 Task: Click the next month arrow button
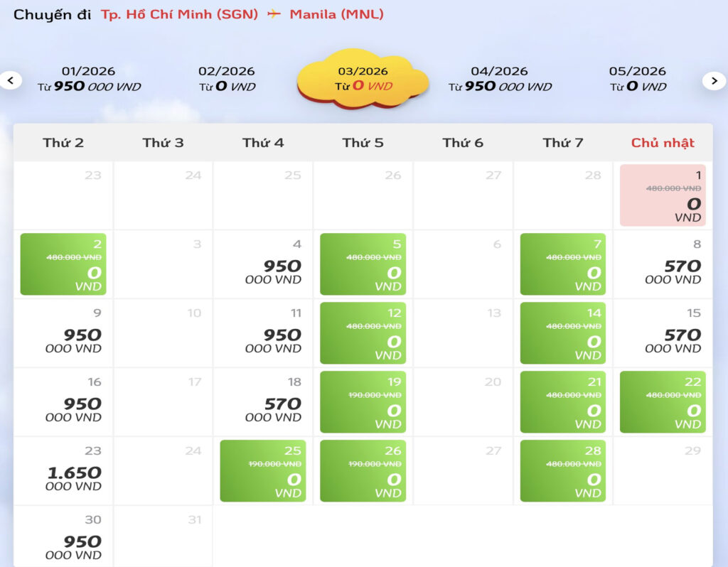pyautogui.click(x=714, y=80)
